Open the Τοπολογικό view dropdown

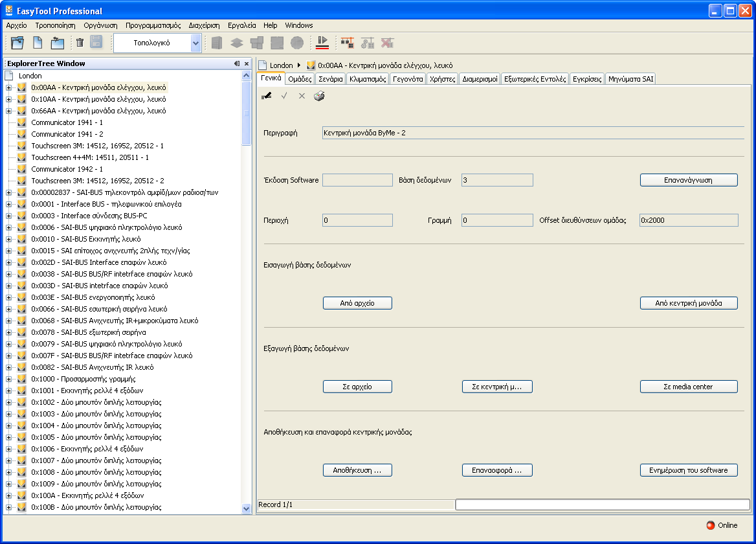[x=195, y=43]
